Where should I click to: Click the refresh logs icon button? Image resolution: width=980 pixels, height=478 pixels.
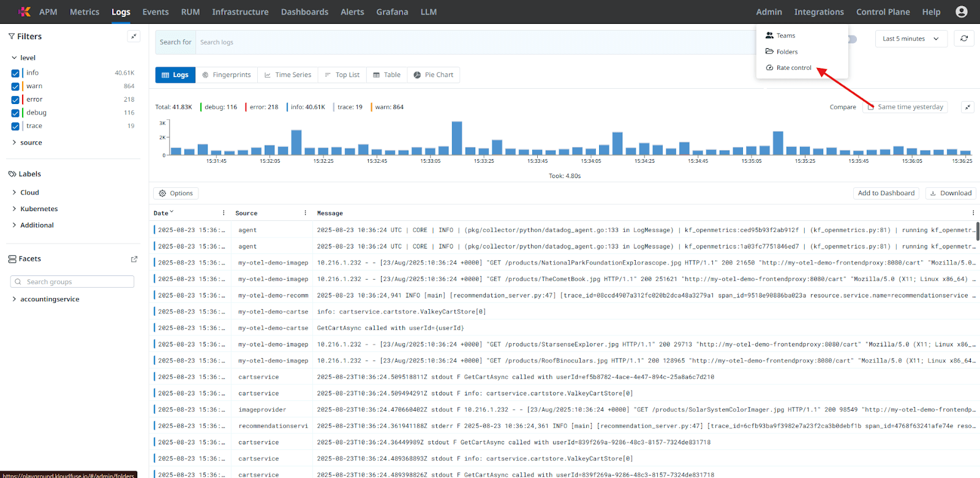pos(964,39)
